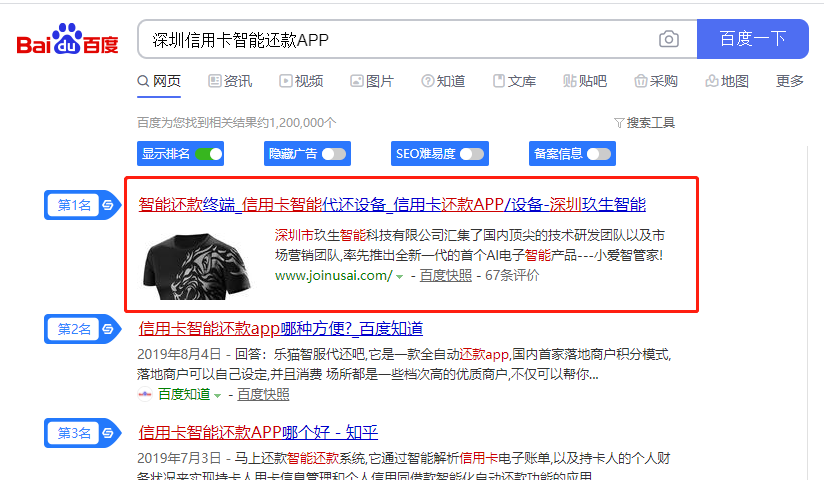Expand the arrow after 百度知道 source
Screen dimensions: 824x480
coord(217,395)
